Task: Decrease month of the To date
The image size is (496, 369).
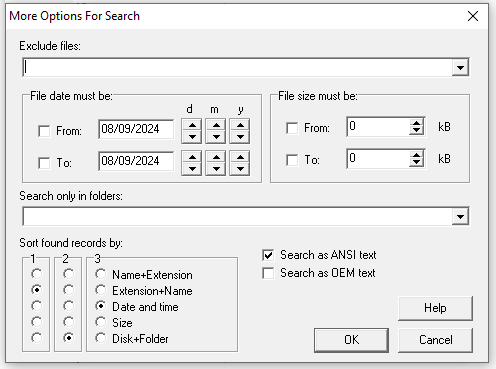Action: (216, 169)
